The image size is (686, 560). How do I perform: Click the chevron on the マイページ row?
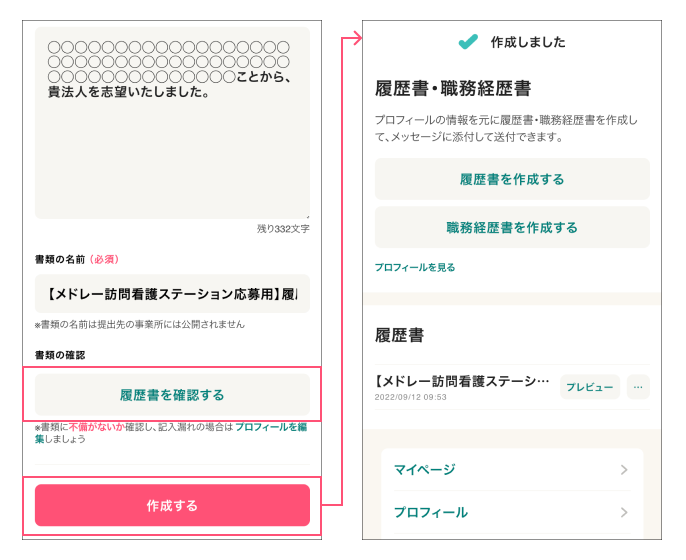624,470
